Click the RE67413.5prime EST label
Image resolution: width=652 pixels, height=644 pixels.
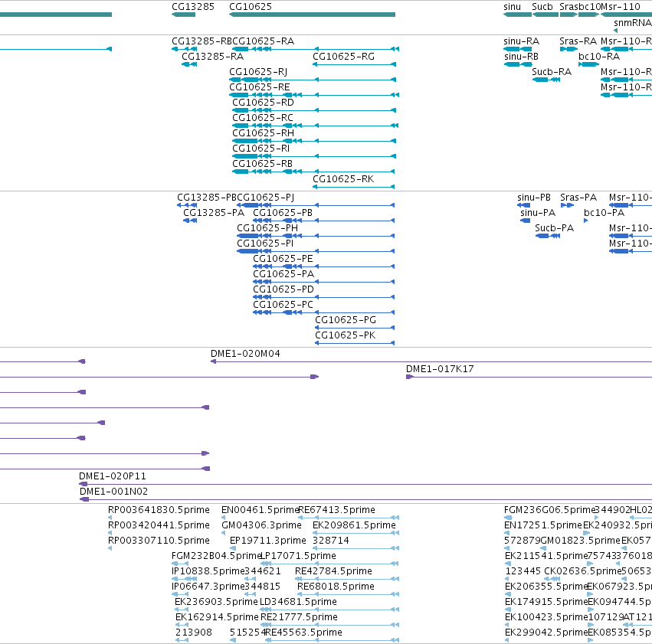336,510
